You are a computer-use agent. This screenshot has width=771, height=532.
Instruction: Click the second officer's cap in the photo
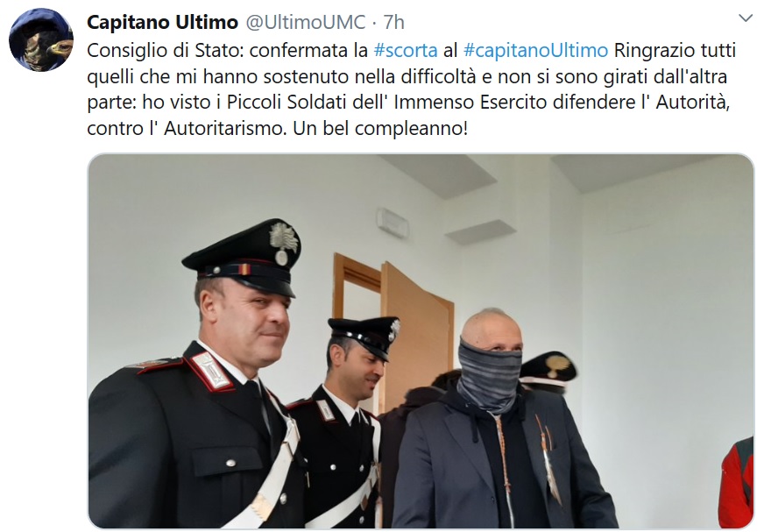(364, 335)
